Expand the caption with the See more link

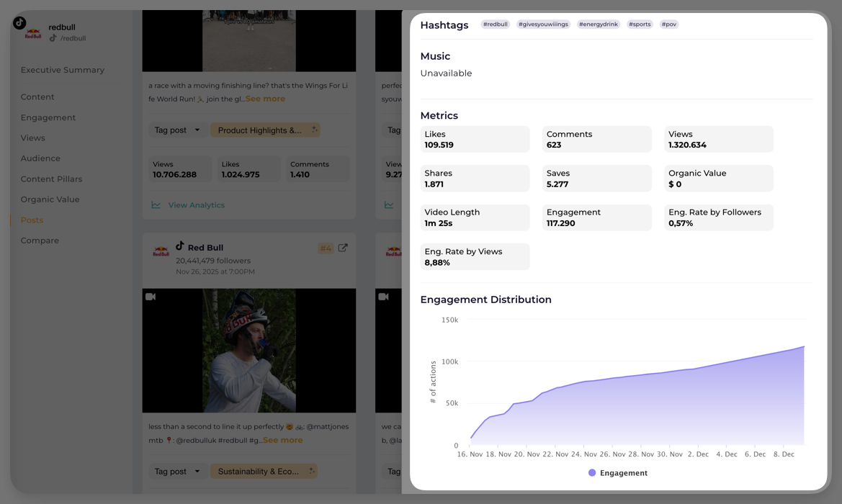[265, 98]
